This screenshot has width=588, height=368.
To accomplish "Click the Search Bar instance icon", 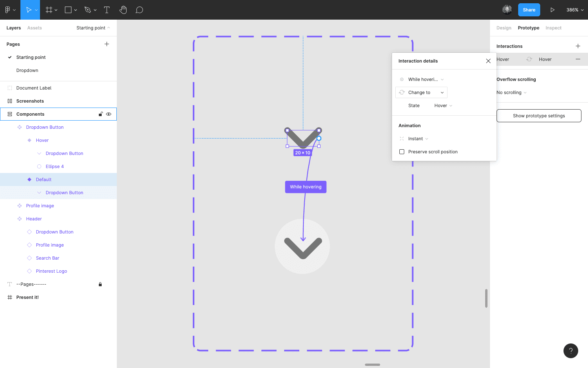I will [x=29, y=258].
